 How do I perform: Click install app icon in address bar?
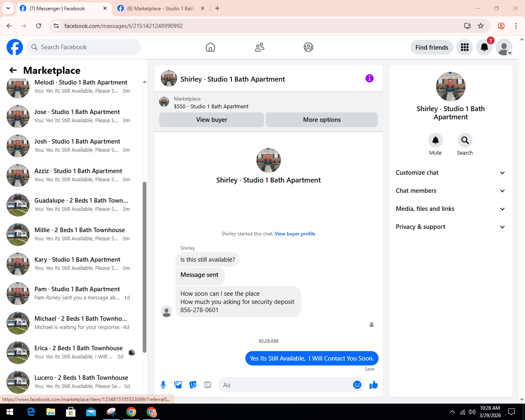[x=468, y=26]
